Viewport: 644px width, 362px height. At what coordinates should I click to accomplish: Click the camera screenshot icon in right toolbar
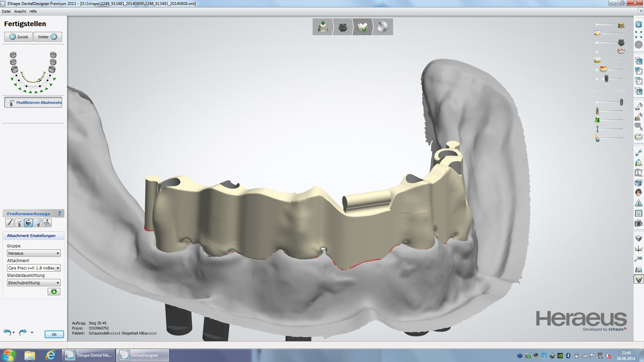639,223
